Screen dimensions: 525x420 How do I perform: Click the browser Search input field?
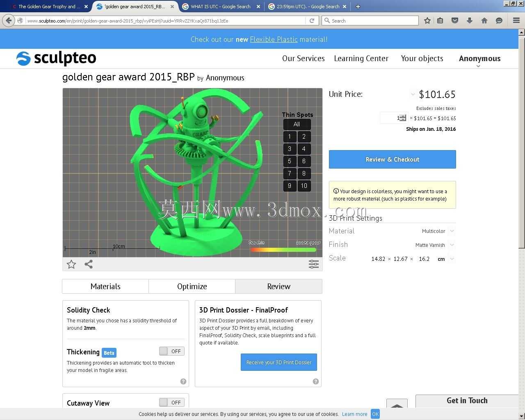pyautogui.click(x=370, y=21)
